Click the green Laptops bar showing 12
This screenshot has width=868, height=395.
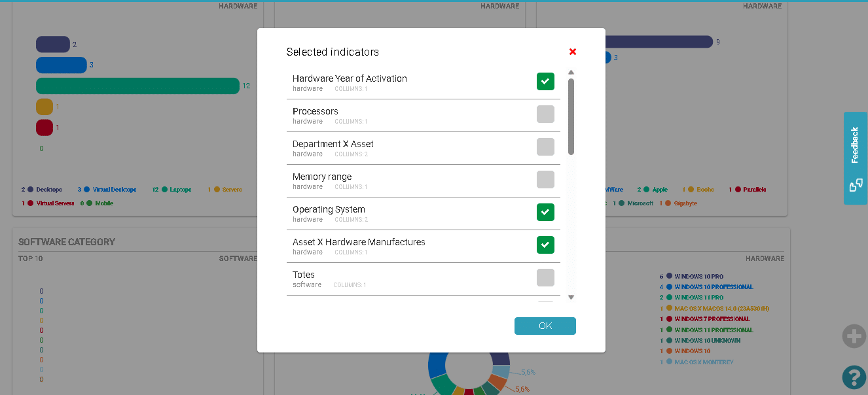[x=138, y=86]
